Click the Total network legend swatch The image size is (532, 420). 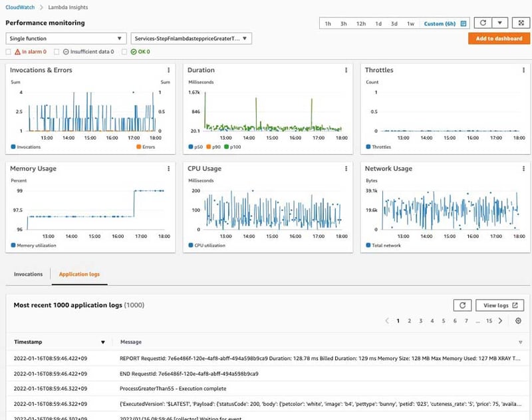368,245
